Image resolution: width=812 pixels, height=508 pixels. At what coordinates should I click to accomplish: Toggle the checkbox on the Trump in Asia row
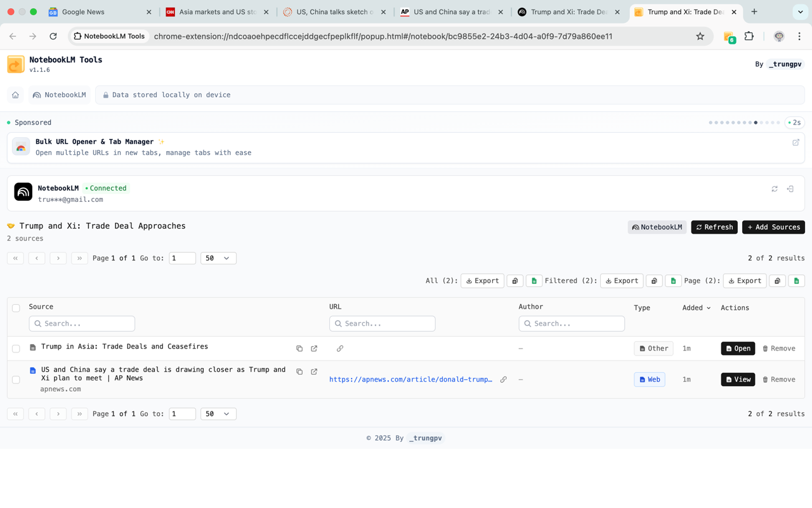tap(16, 348)
